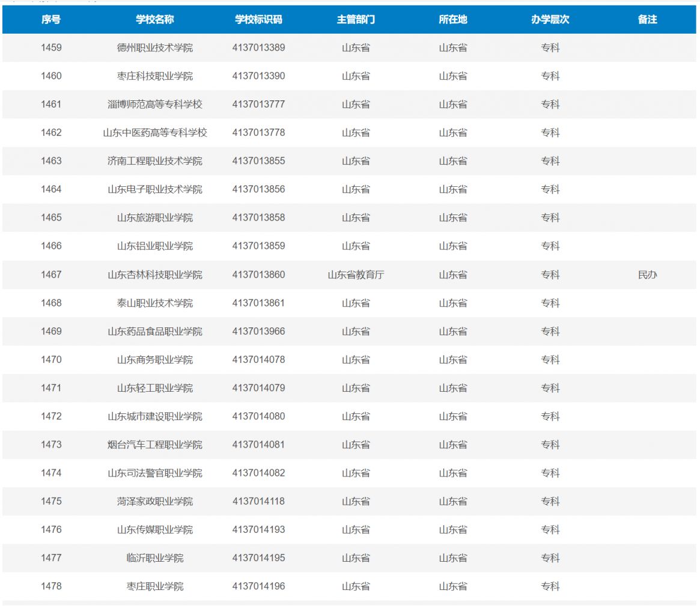
Task: Select school name 枣庄科技职业学院
Action: point(154,76)
